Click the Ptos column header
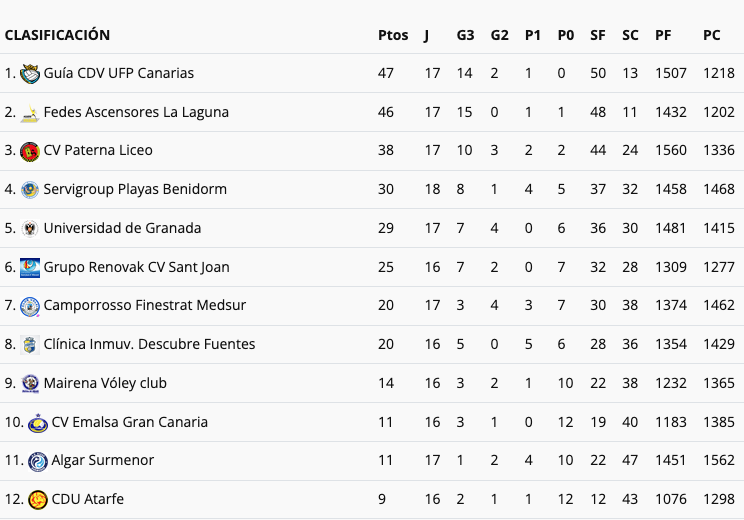Viewport: 744px width, 520px height. coord(393,35)
